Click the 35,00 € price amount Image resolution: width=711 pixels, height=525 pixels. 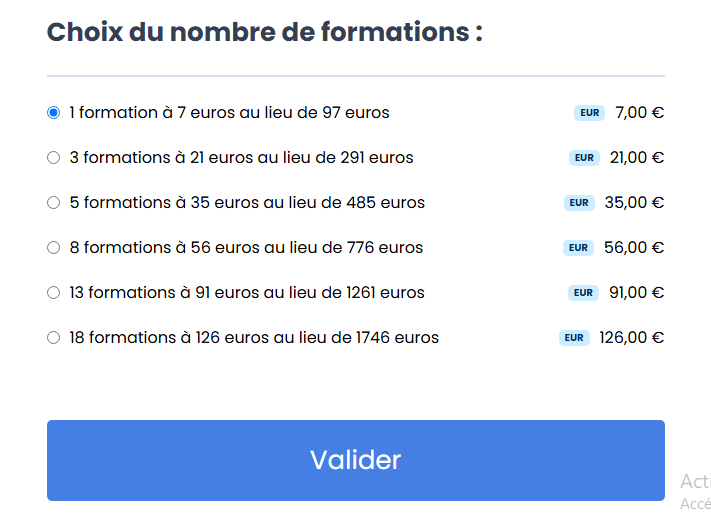(x=634, y=203)
